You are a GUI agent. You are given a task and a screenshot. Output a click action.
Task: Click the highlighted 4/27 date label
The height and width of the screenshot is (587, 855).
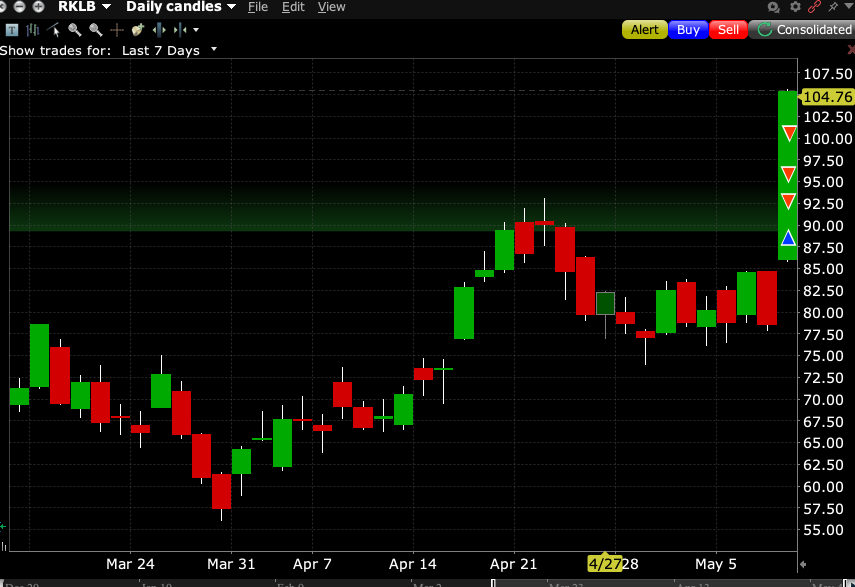605,563
